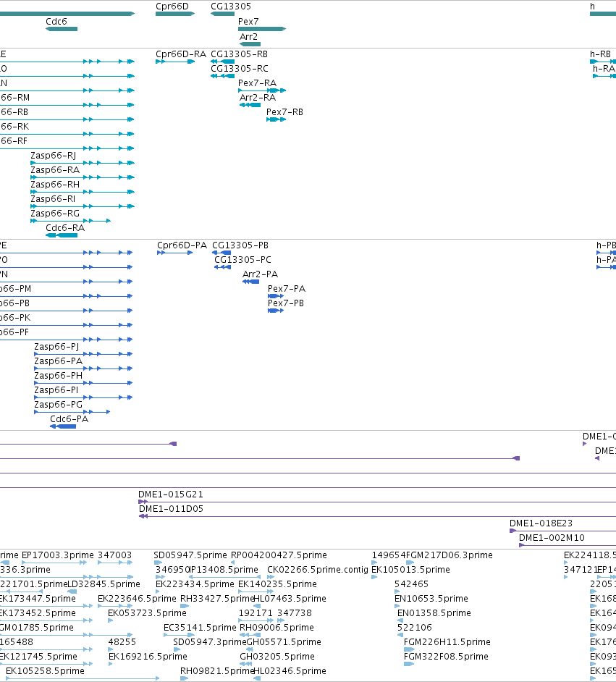Select the CG13305 gene label

click(x=231, y=6)
